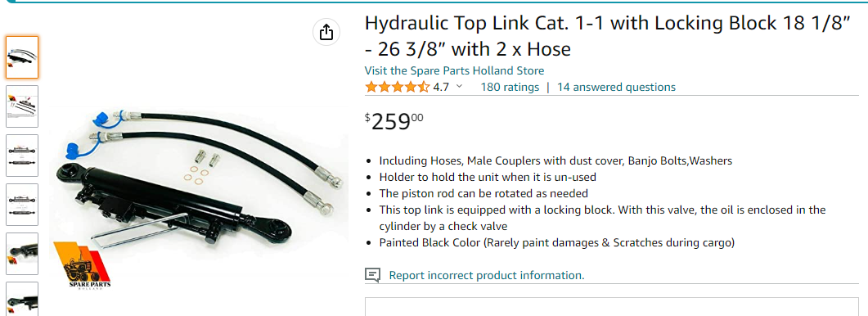Image resolution: width=868 pixels, height=316 pixels.
Task: Click the Spare Parts Holland tractor logo
Action: coord(83,266)
